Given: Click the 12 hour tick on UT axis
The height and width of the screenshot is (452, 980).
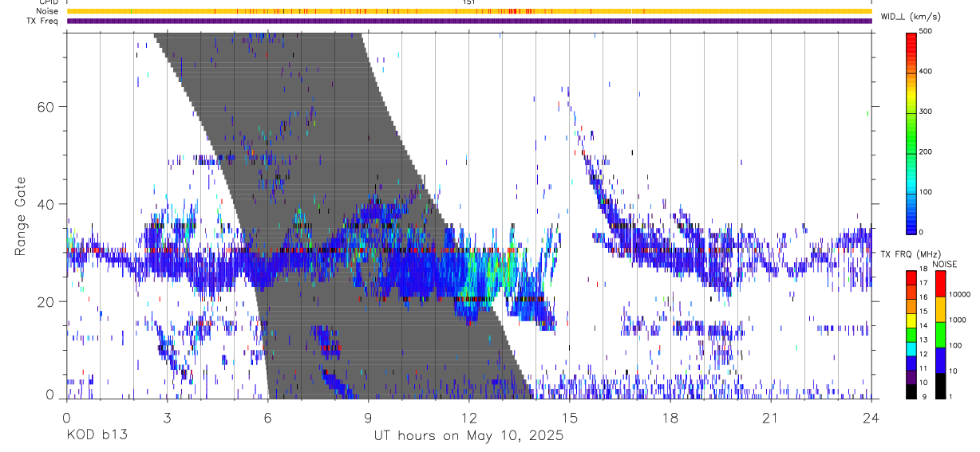Looking at the screenshot, I should pos(468,417).
